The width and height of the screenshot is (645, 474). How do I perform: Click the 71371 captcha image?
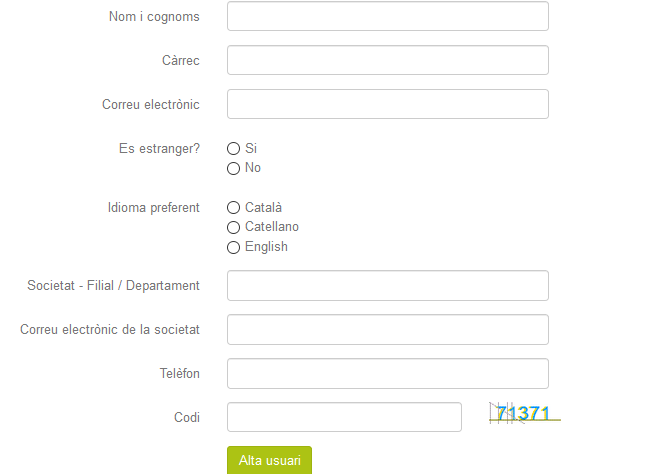524,413
